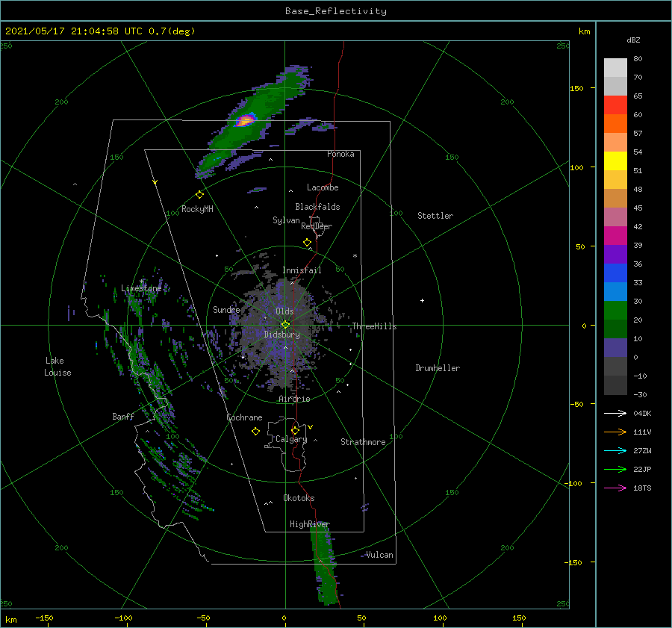
Task: Select the dark orange 57-60 dBZ swatch
Action: (x=615, y=124)
